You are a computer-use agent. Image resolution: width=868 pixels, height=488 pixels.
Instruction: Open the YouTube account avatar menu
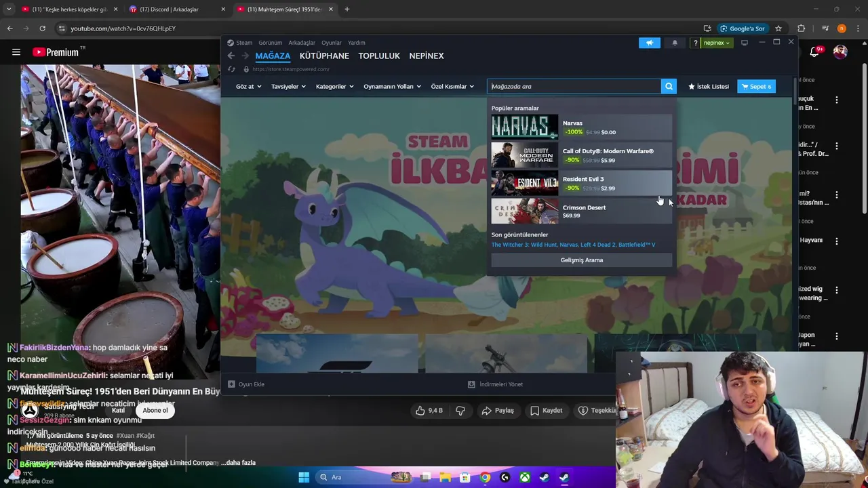(840, 52)
